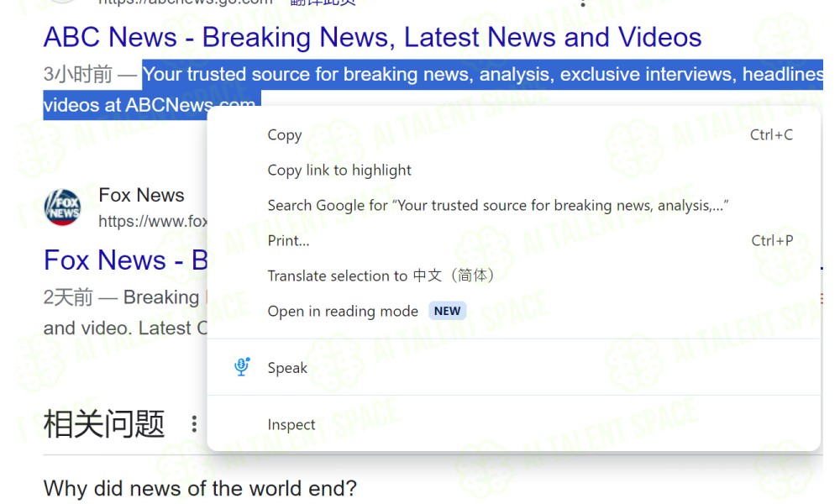Open in reading mode
This screenshot has width=840, height=504.
[513, 311]
